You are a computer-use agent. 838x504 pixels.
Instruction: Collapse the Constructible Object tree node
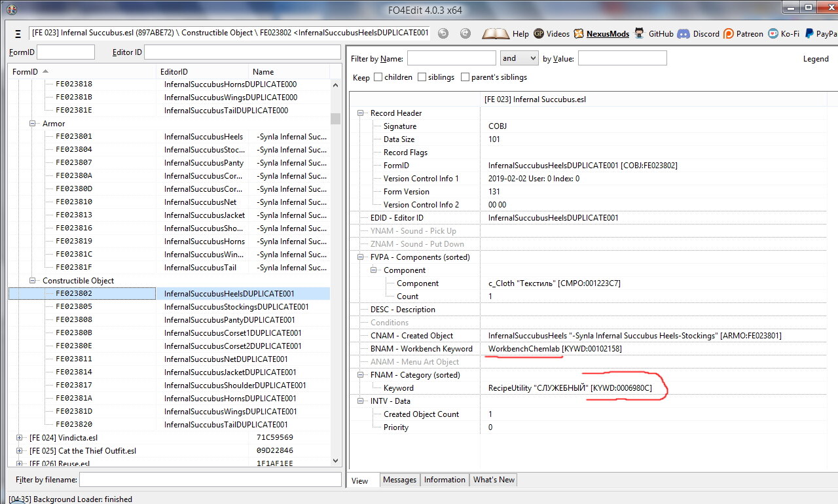coord(33,281)
